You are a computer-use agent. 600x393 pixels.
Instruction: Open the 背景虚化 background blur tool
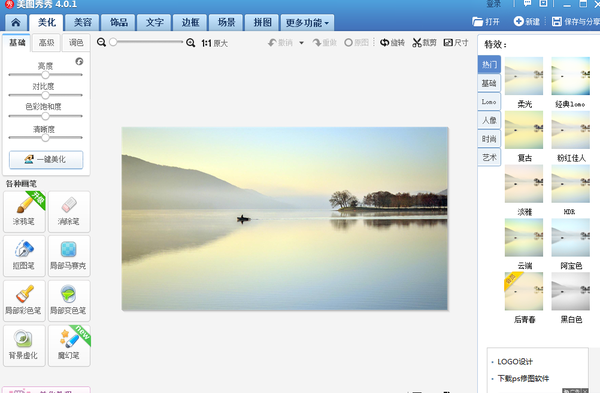point(24,346)
